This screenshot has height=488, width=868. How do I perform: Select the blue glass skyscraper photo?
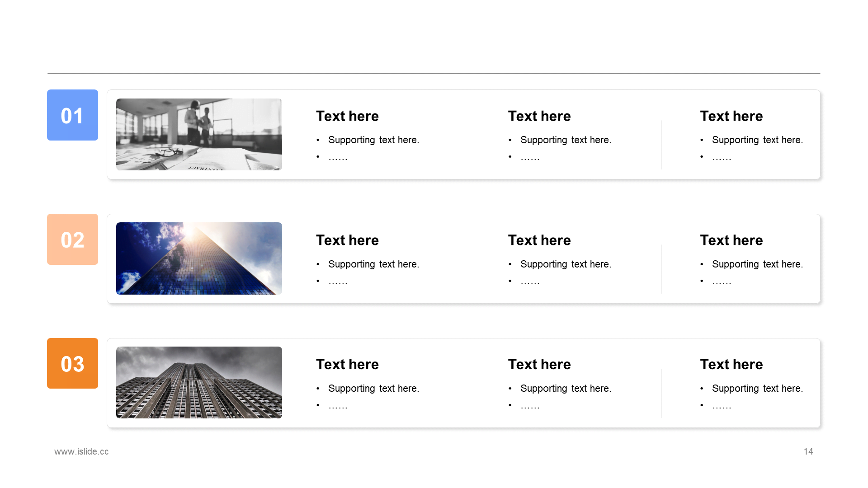(199, 258)
